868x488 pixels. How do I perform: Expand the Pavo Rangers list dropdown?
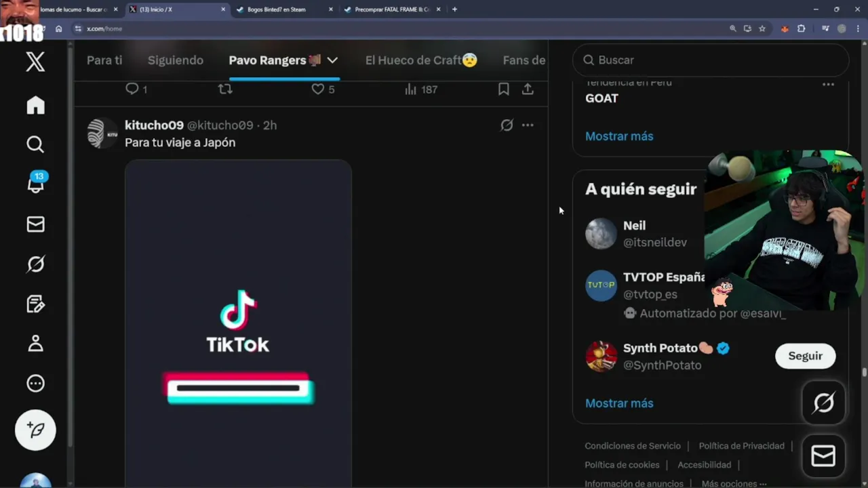point(332,60)
